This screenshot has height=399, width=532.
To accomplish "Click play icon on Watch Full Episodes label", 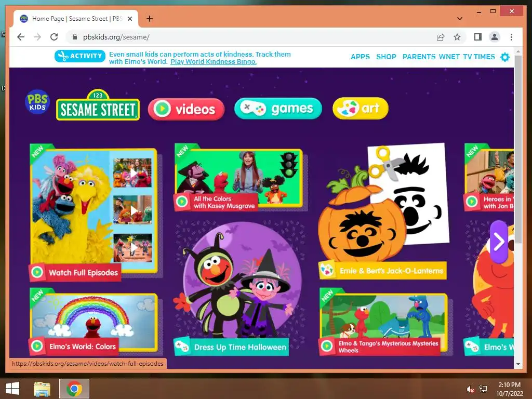I will 37,272.
